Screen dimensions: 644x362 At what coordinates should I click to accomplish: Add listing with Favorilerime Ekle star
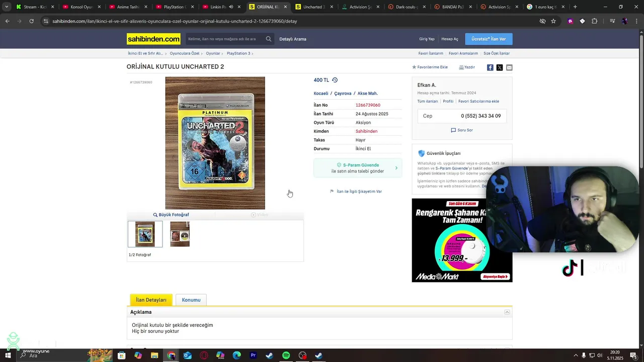pos(430,67)
